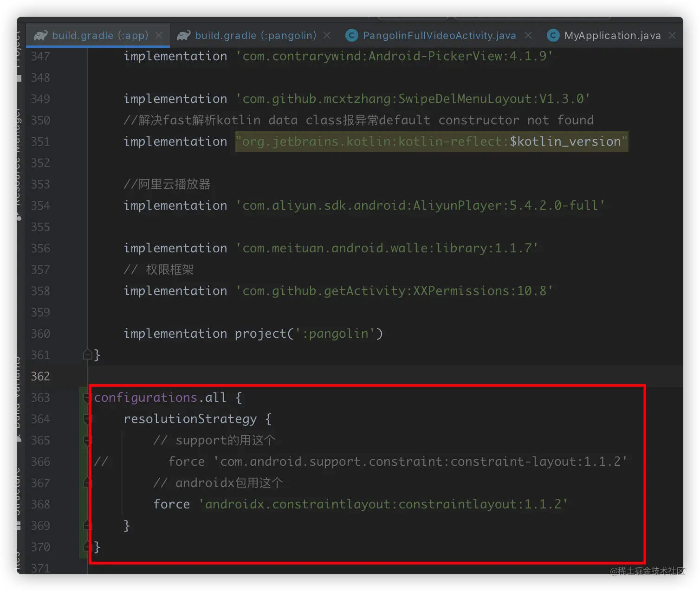This screenshot has height=591, width=700.
Task: Click the androidx.constraintlayout dependency string
Action: (x=383, y=504)
